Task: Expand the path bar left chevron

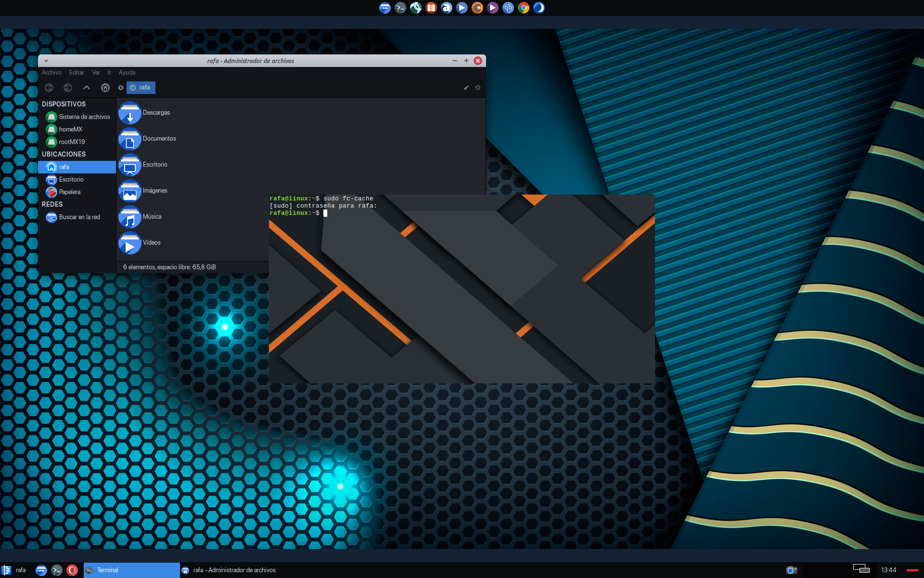Action: point(121,88)
